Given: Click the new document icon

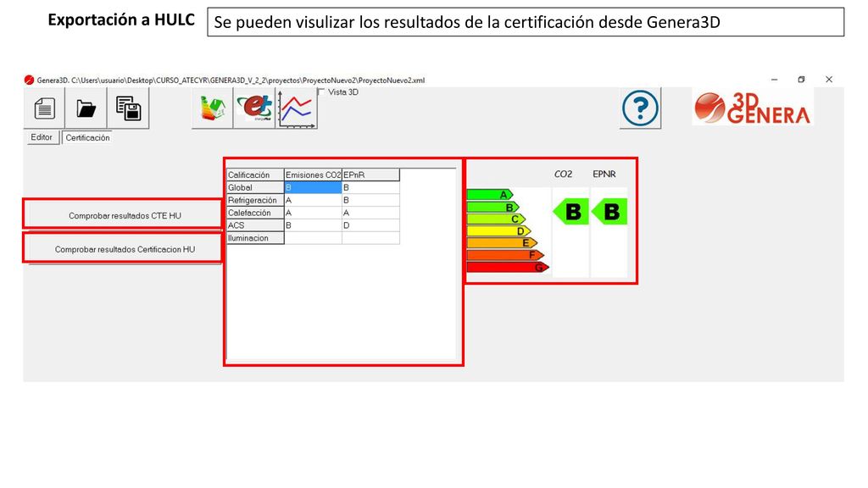Looking at the screenshot, I should pos(44,108).
